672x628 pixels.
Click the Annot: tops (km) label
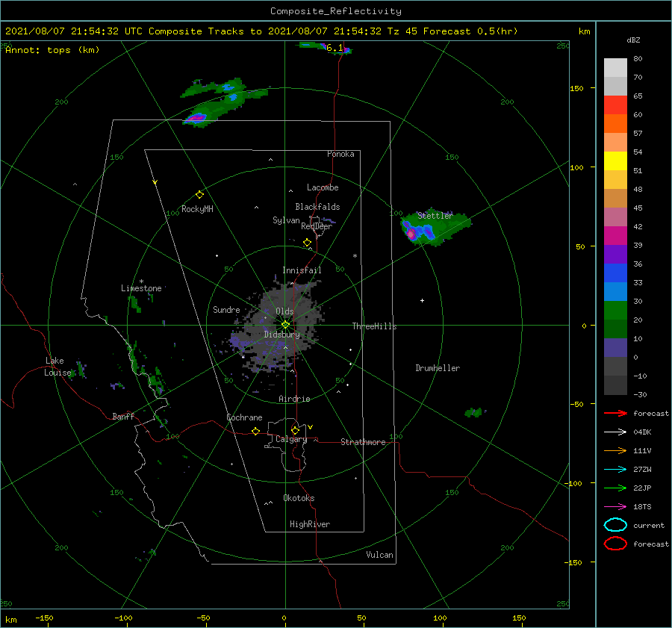pos(52,50)
